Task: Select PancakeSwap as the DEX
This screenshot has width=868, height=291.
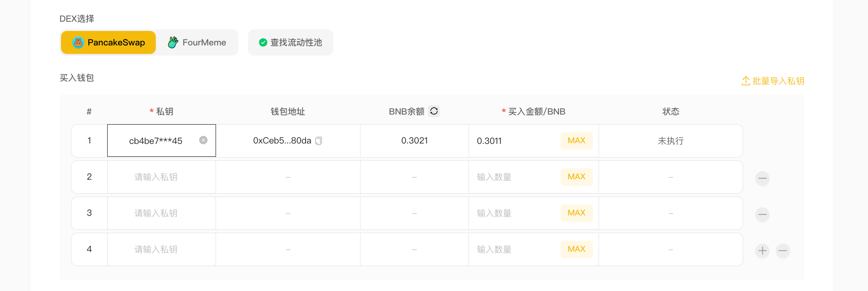Action: [108, 42]
